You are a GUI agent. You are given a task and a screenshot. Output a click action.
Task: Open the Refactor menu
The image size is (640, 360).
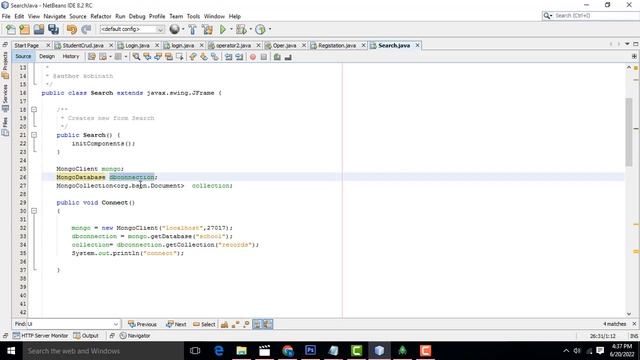click(x=101, y=16)
